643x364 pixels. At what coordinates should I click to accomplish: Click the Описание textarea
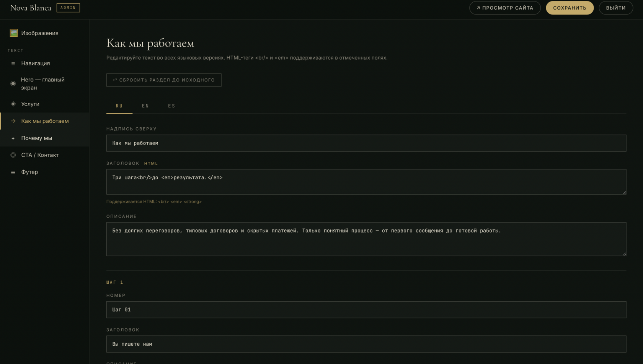pos(366,239)
